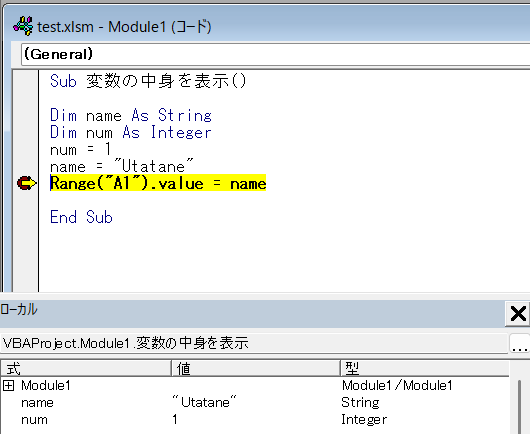The width and height of the screenshot is (530, 434).
Task: Open the (General) object dropdown
Action: [275, 54]
